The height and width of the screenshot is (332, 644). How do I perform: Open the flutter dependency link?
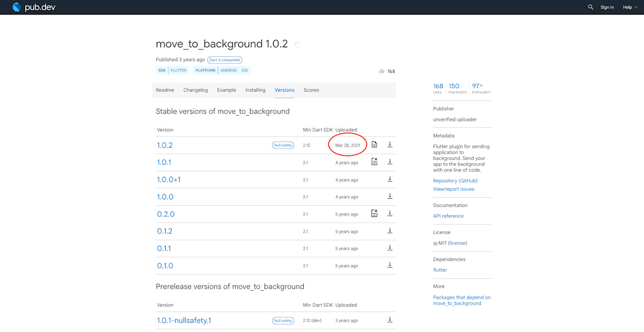pos(440,270)
